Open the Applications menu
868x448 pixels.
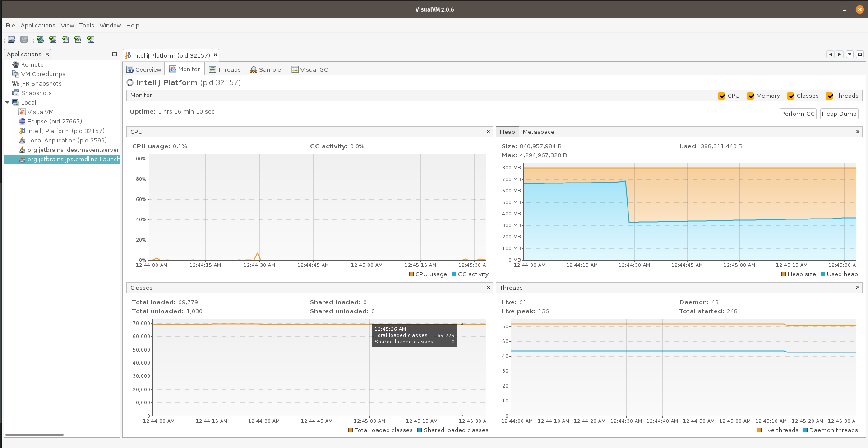pyautogui.click(x=38, y=25)
